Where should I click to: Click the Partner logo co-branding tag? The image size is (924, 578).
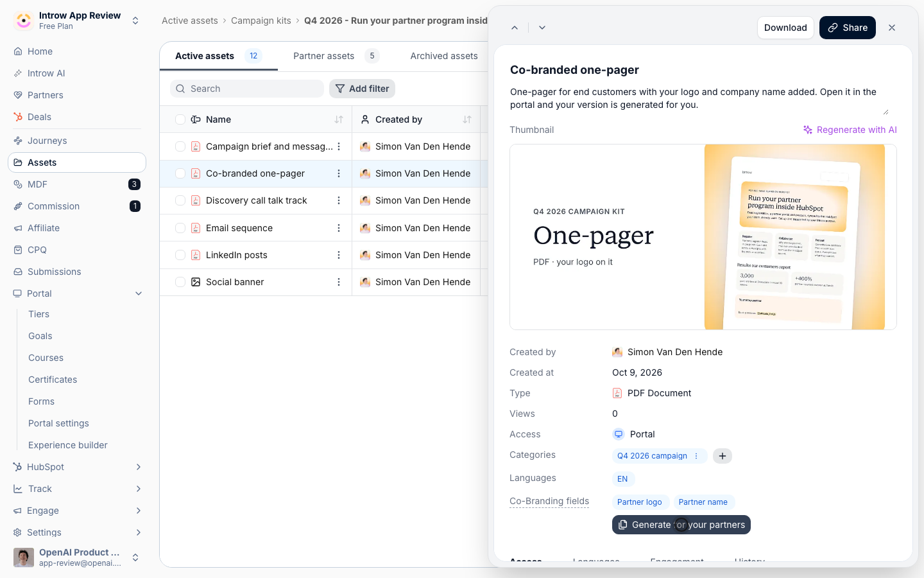[640, 502]
